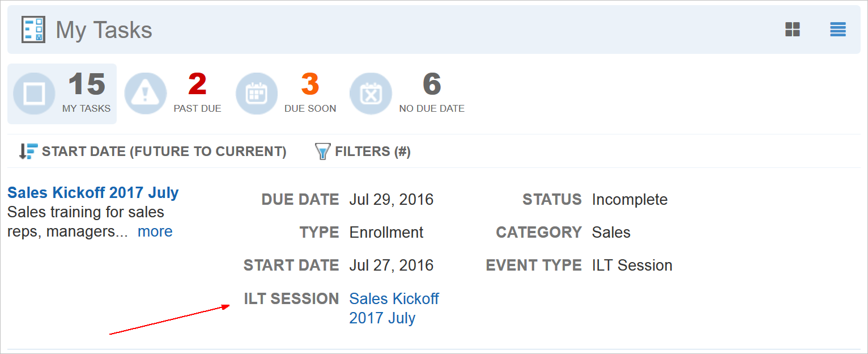Click the Incomplete status value

[629, 200]
